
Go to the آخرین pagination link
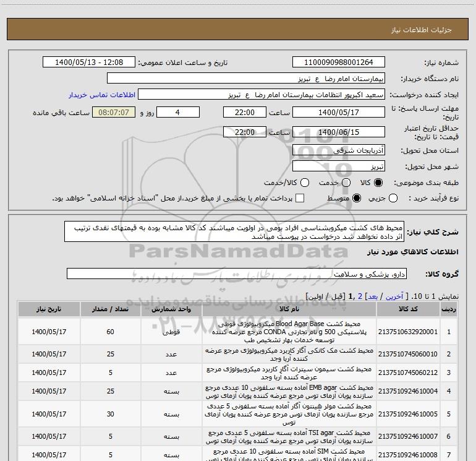pyautogui.click(x=394, y=296)
